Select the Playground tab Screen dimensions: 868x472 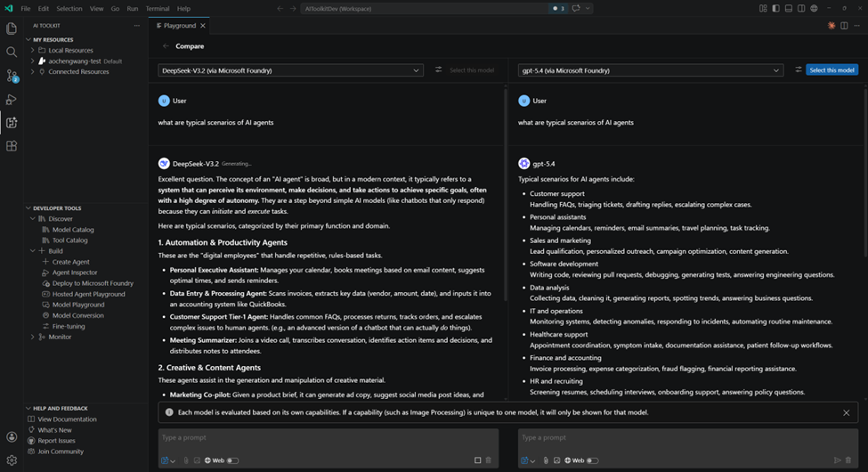coord(179,26)
